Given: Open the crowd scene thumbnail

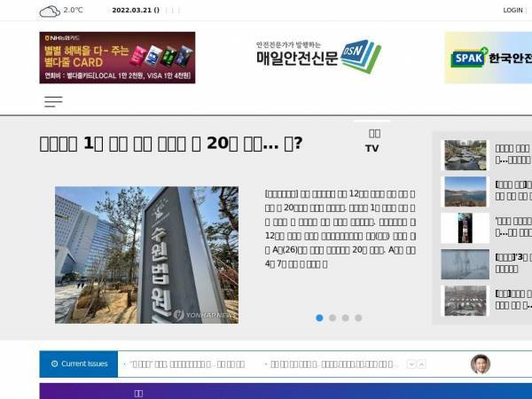Looking at the screenshot, I should click(x=465, y=301).
